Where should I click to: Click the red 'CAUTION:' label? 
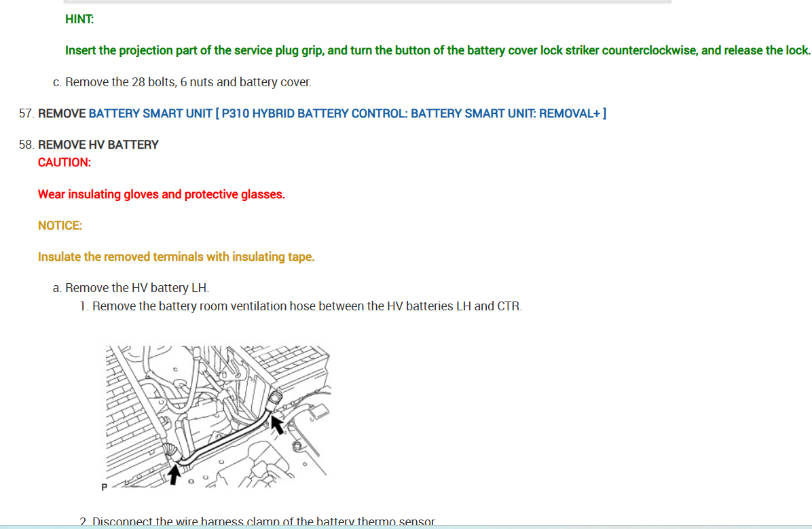pyautogui.click(x=64, y=163)
